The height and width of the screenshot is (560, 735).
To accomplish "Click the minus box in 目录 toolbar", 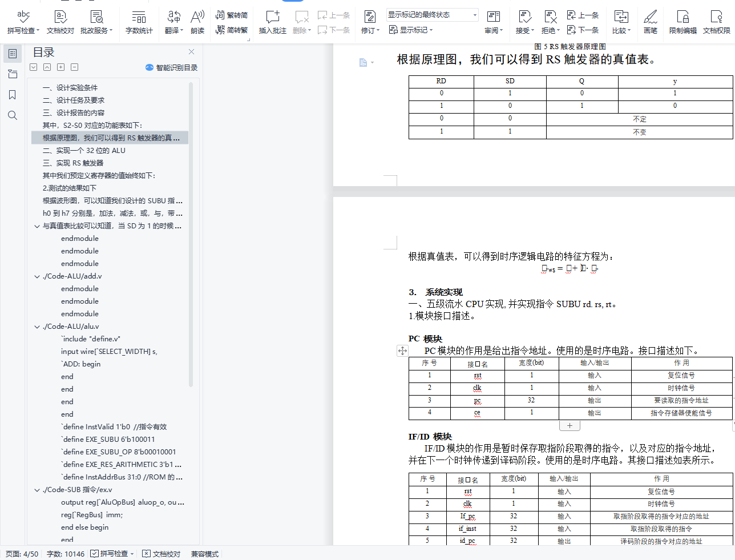I will 75,67.
